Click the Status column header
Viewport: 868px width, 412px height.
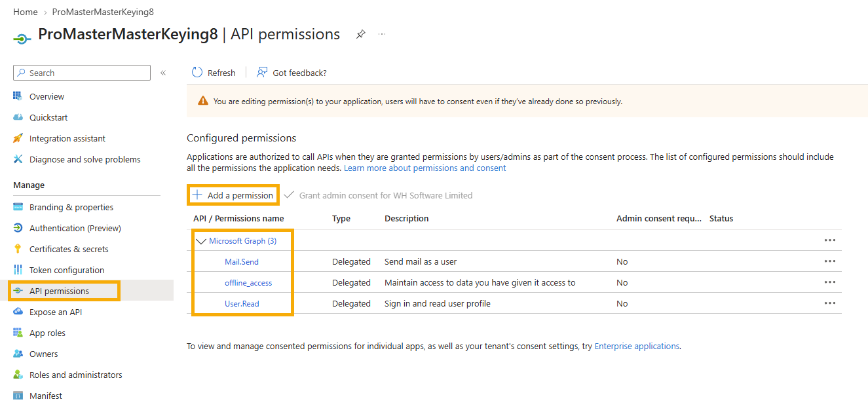click(721, 218)
